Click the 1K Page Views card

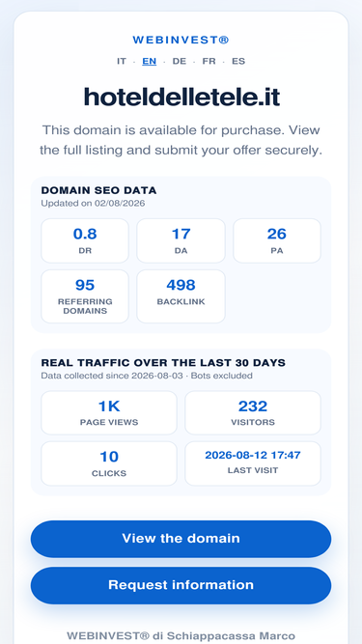click(x=109, y=412)
